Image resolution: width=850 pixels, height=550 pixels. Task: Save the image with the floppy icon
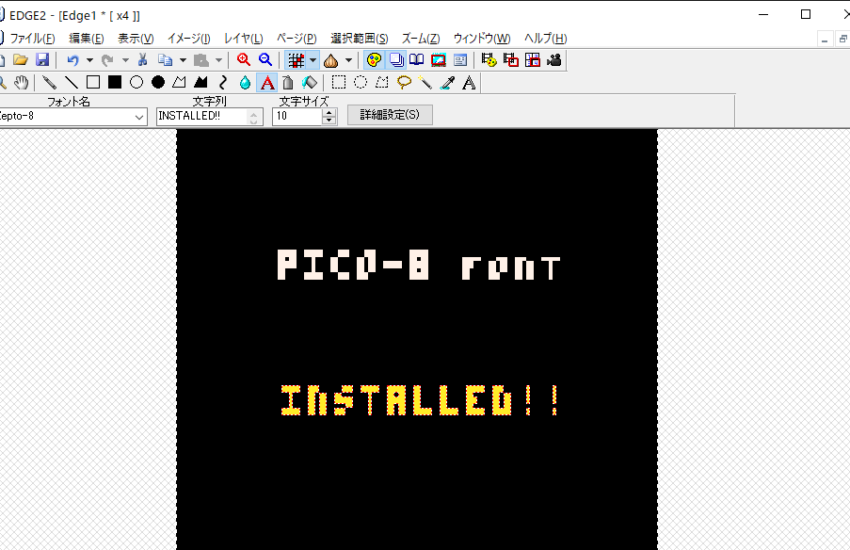(x=42, y=60)
